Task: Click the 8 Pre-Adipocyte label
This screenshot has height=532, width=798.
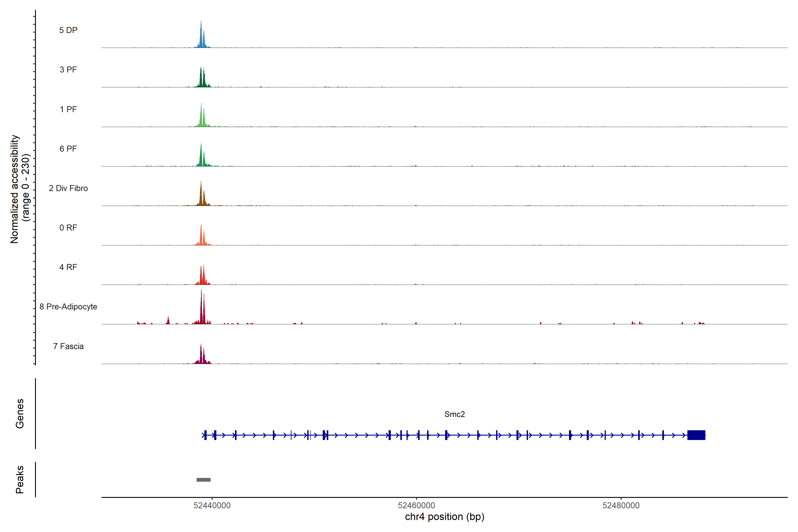Action: (68, 307)
